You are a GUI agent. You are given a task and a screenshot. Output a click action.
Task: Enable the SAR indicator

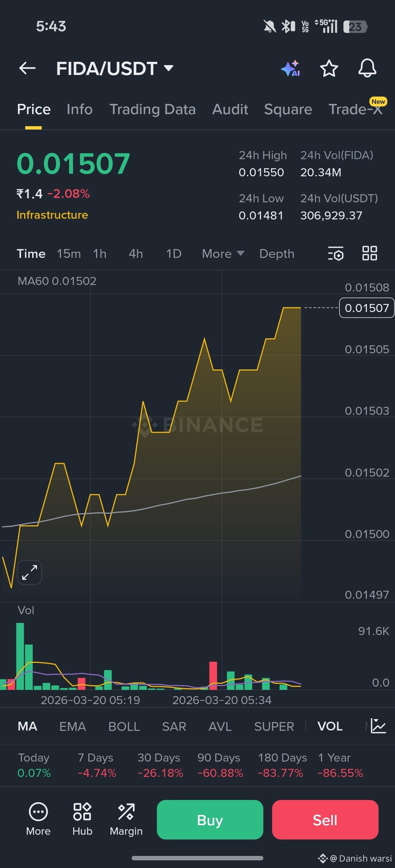pos(174,726)
